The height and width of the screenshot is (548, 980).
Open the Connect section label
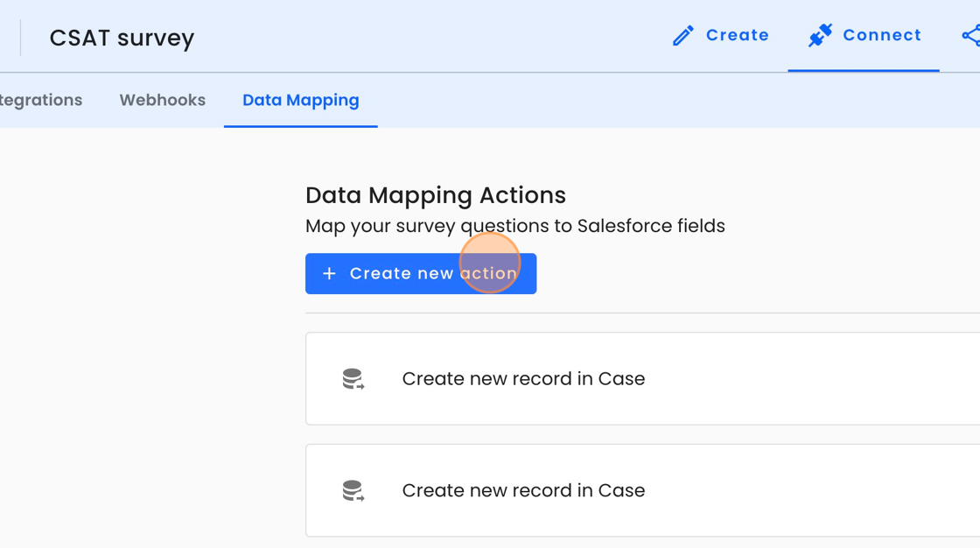(x=882, y=36)
